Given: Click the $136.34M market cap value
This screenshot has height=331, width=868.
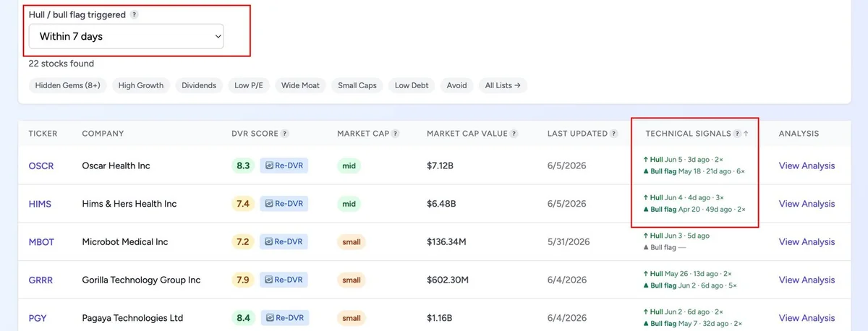Looking at the screenshot, I should tap(448, 242).
